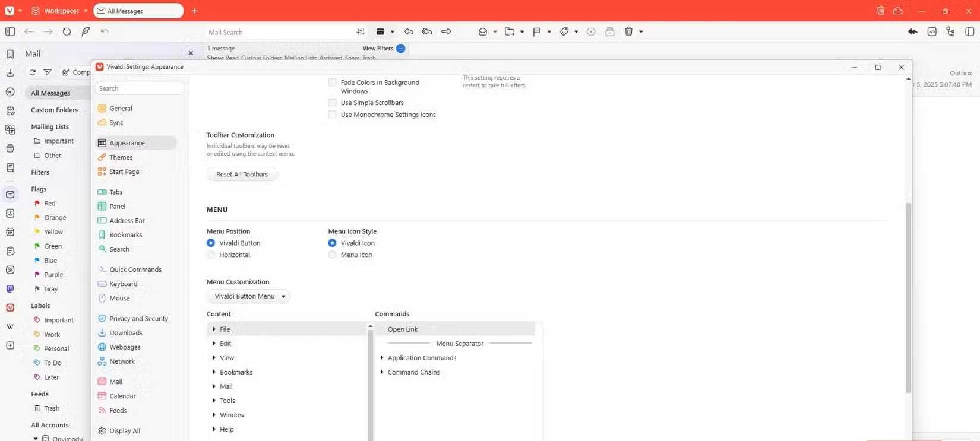The image size is (980, 441).
Task: Open the Contacts panel icon
Action: [x=10, y=213]
